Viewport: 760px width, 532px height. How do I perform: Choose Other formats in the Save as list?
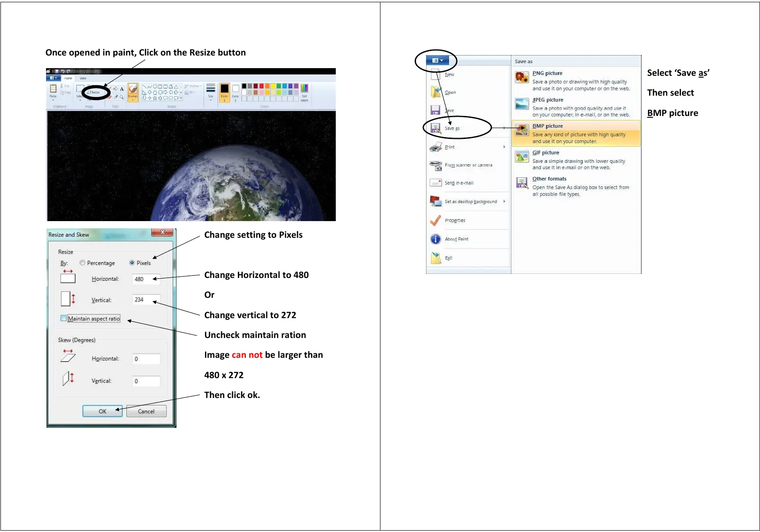pos(576,186)
